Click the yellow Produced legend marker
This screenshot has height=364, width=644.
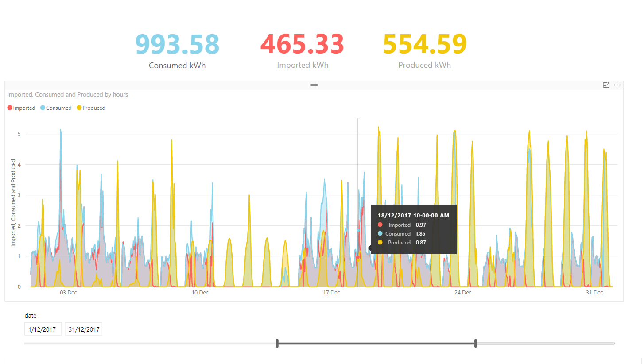pos(79,108)
